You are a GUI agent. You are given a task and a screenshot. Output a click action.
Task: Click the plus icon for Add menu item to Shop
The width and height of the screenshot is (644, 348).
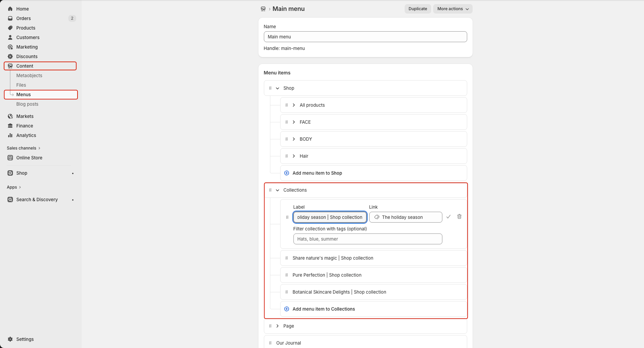pos(287,173)
